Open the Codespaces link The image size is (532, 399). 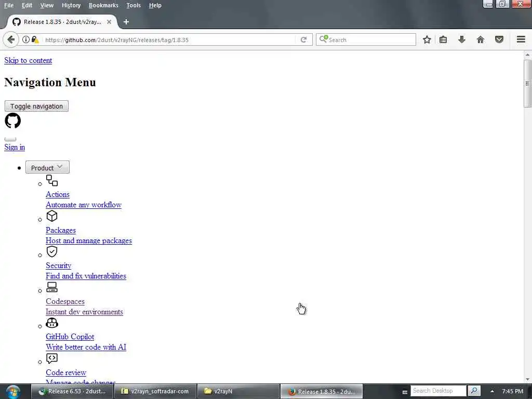[x=65, y=301]
